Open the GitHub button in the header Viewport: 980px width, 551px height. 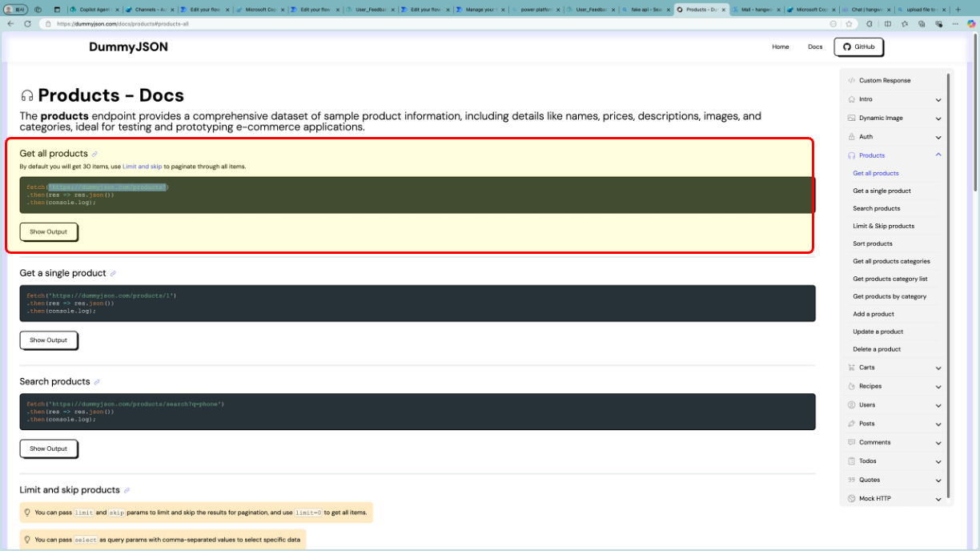point(858,47)
